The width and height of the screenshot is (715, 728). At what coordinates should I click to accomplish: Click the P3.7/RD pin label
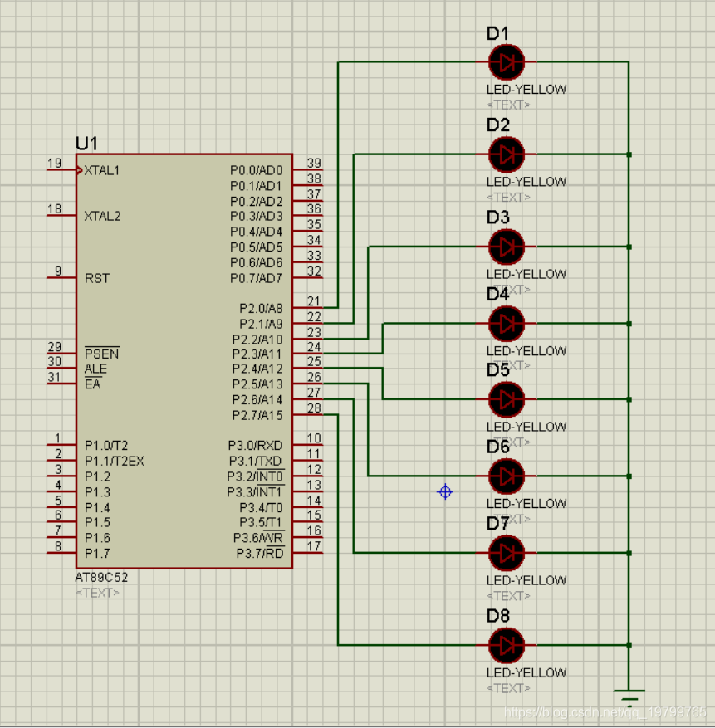(x=260, y=553)
